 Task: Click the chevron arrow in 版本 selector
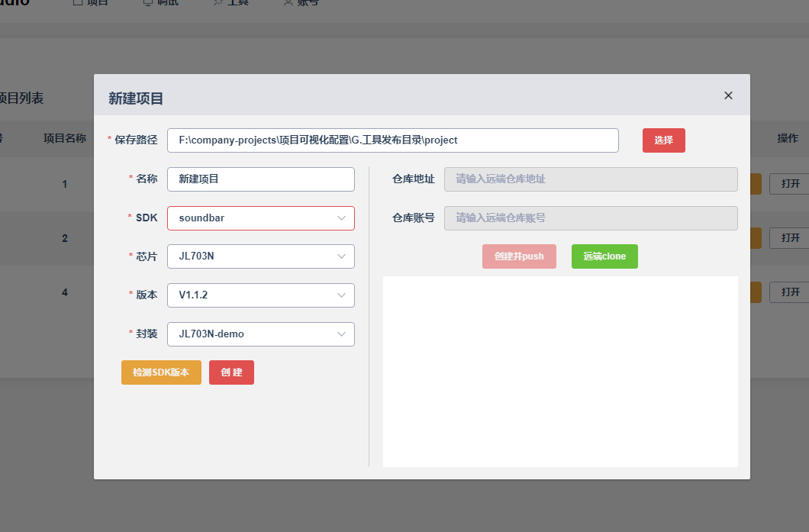(x=341, y=295)
